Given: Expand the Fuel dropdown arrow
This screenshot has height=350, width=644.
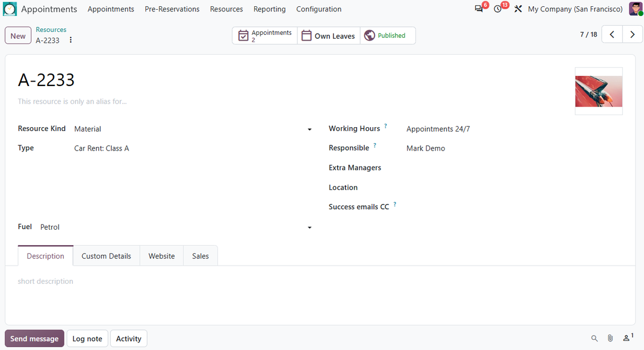Looking at the screenshot, I should click(309, 227).
